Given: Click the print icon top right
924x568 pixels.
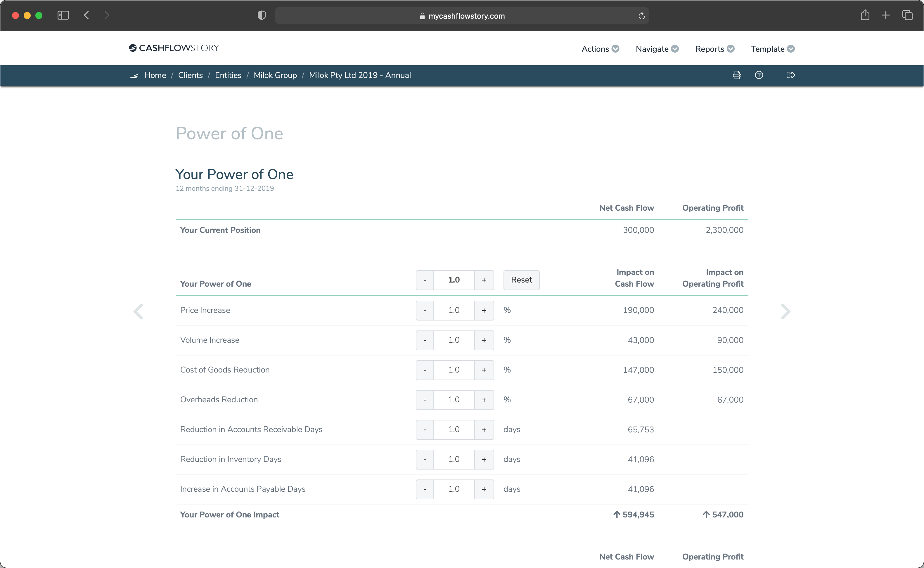Looking at the screenshot, I should (x=737, y=75).
